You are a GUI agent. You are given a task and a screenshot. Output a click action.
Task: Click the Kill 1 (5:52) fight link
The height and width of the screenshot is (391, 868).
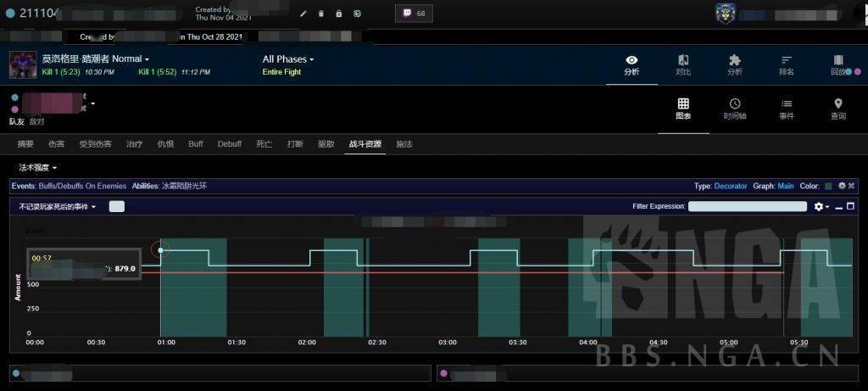[x=157, y=72]
